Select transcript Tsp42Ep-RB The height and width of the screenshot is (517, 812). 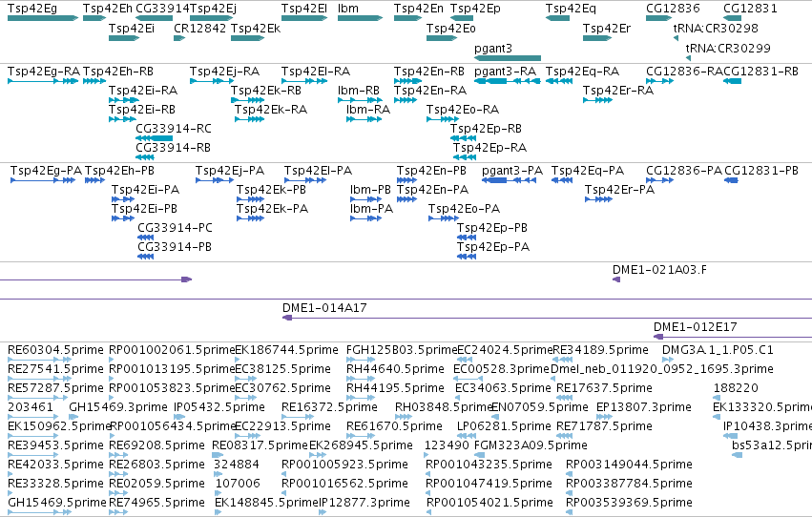click(x=486, y=129)
